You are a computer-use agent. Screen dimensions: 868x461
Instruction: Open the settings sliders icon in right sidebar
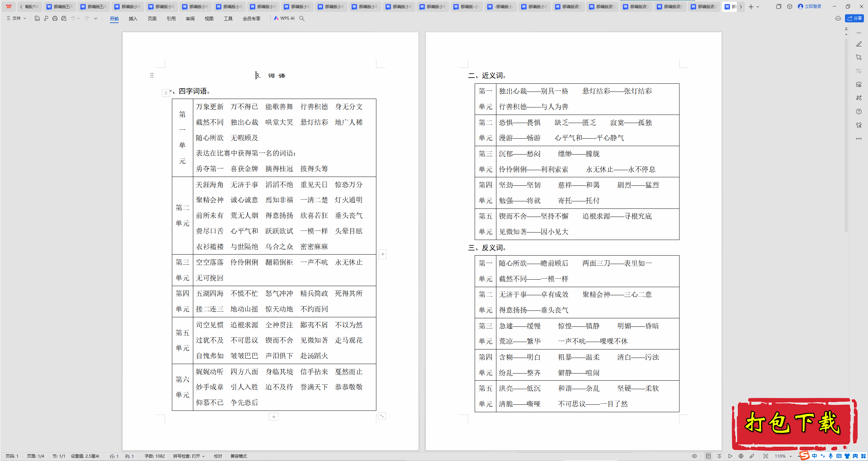coord(859,71)
